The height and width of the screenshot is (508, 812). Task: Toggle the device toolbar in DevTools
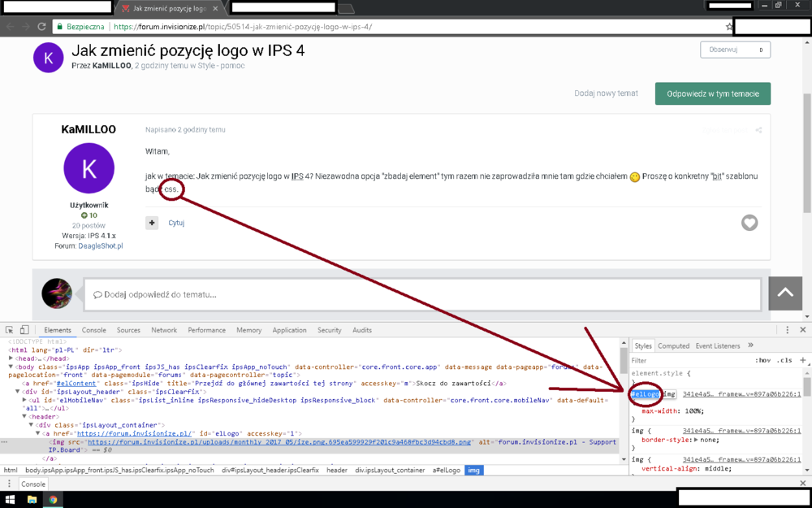[x=24, y=330]
